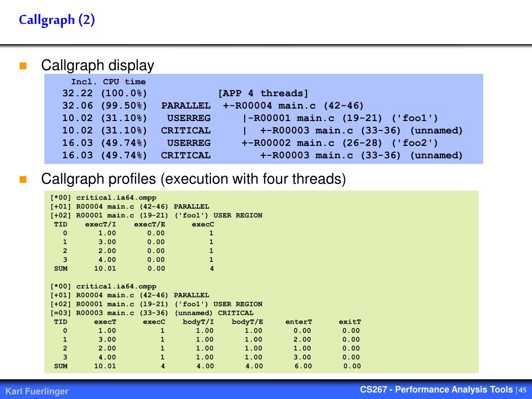Screen dimensions: 532x399
Task: Click '|-R00001 main.c (19-21) ('foo1')' tree entry
Action: (340, 118)
